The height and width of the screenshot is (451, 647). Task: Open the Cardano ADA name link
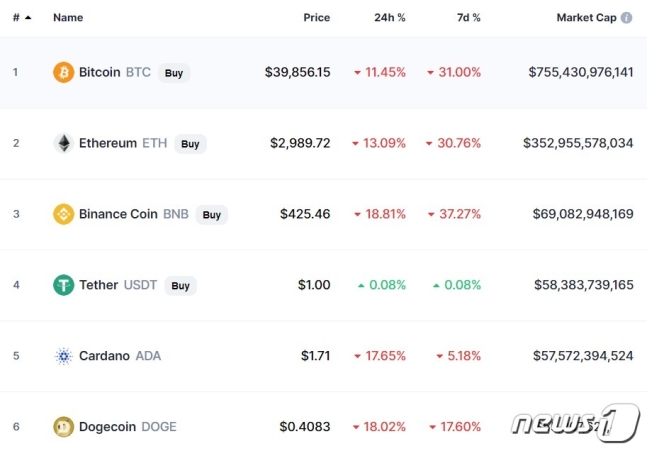pyautogui.click(x=120, y=356)
